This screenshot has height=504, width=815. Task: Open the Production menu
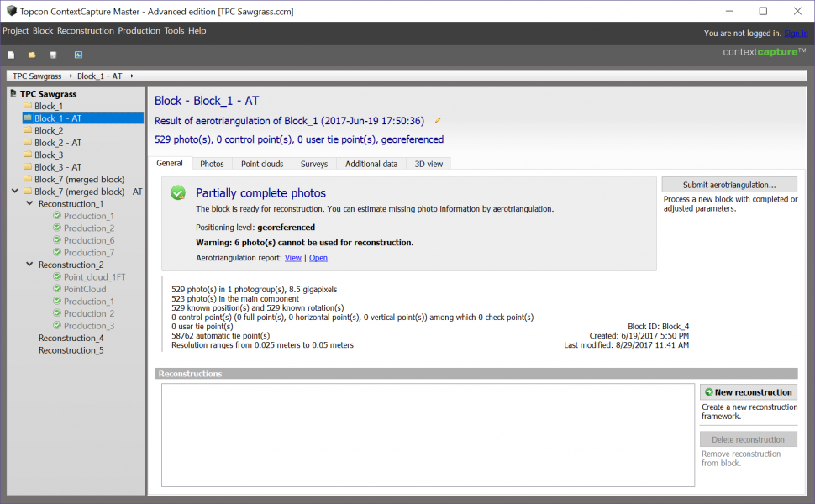[x=139, y=30]
